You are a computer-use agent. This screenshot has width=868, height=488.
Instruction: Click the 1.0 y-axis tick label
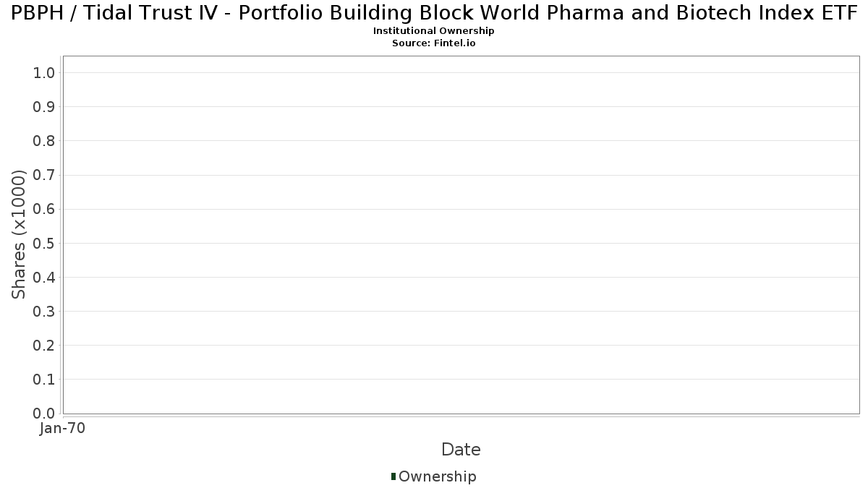click(44, 72)
